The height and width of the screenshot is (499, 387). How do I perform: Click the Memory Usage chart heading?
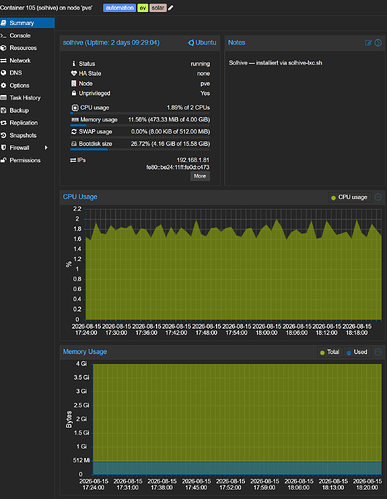point(85,352)
